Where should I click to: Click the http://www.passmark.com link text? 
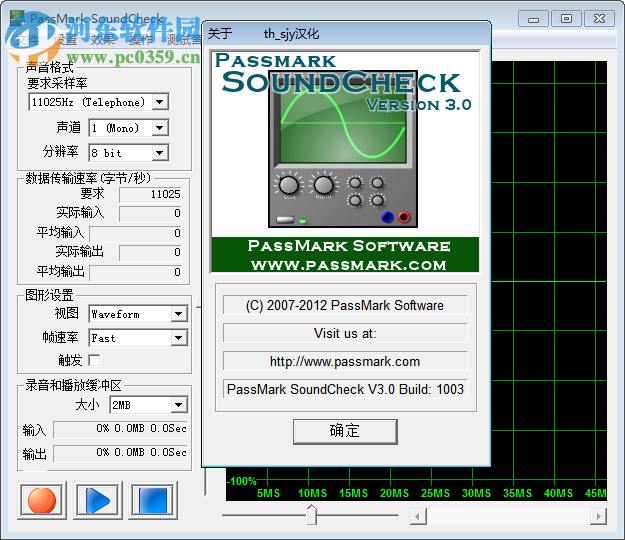pyautogui.click(x=345, y=361)
